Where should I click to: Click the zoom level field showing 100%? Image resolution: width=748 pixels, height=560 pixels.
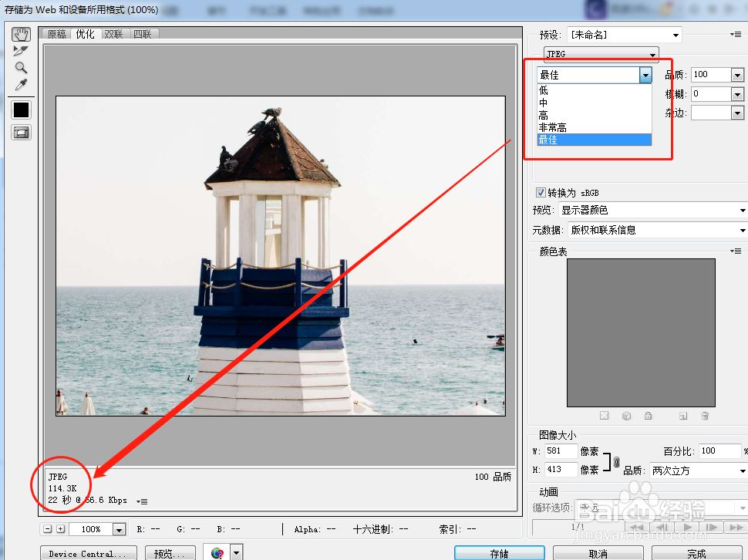tap(91, 529)
